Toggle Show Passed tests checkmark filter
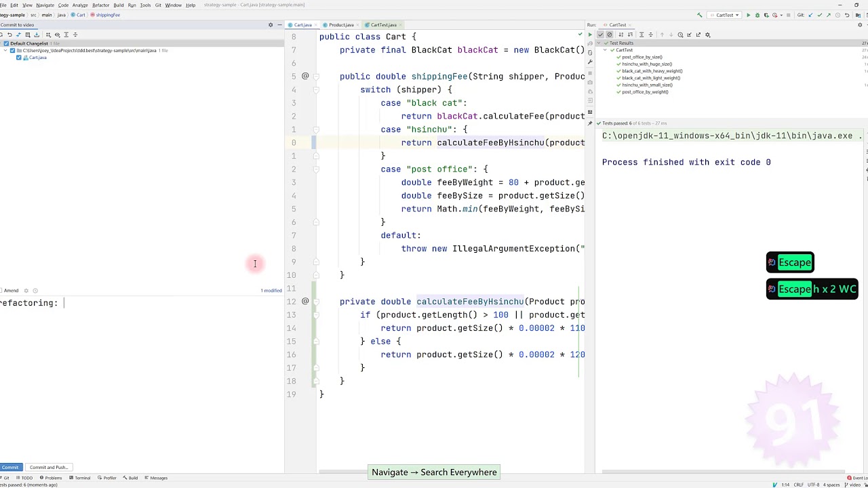Screen dimensions: 868x488 tap(600, 35)
